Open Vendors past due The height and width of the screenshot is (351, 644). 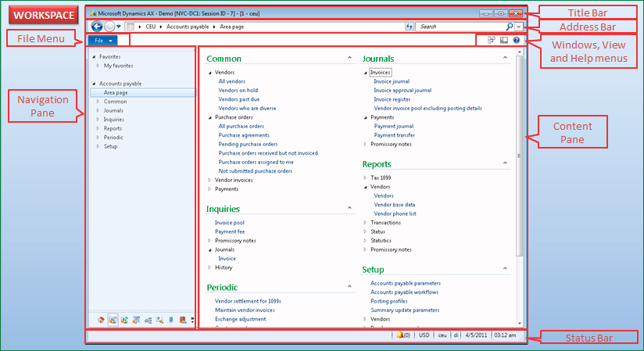[x=239, y=99]
